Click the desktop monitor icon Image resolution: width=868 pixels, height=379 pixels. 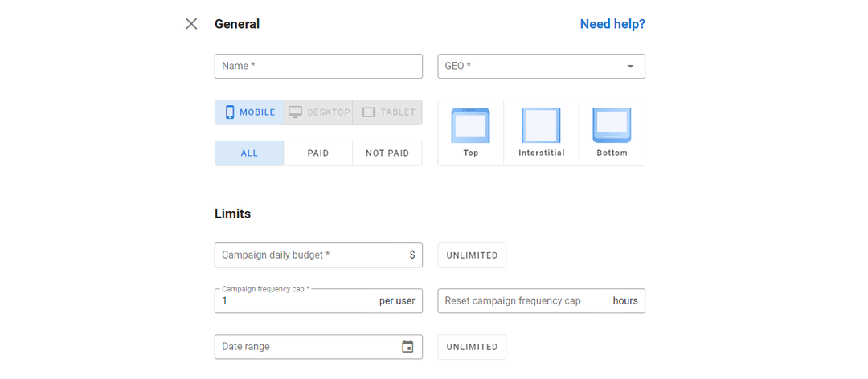[296, 112]
